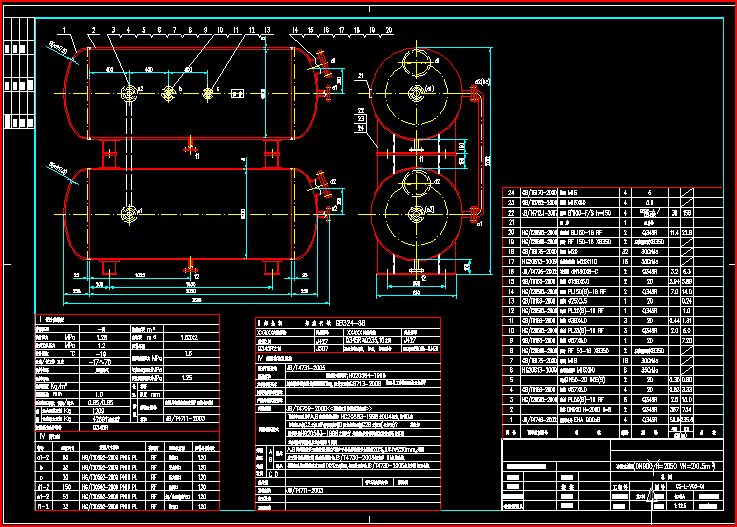Click value '1.25' in design data table

pos(187,378)
